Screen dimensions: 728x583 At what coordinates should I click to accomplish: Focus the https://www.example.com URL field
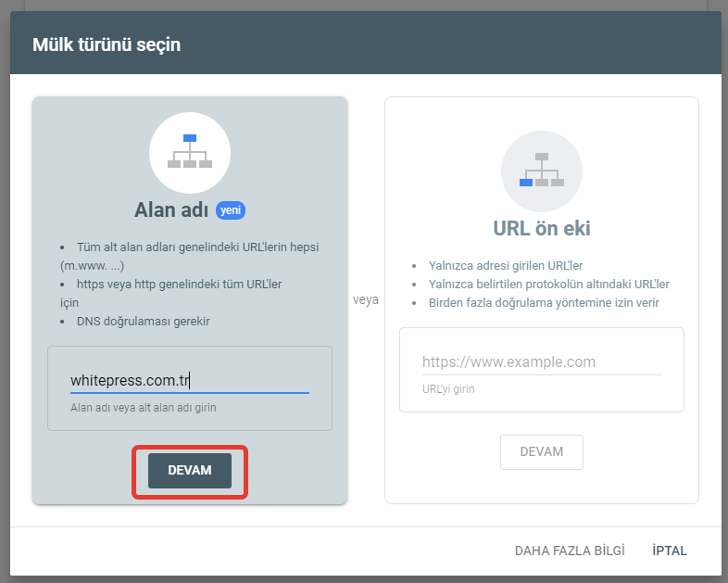541,361
